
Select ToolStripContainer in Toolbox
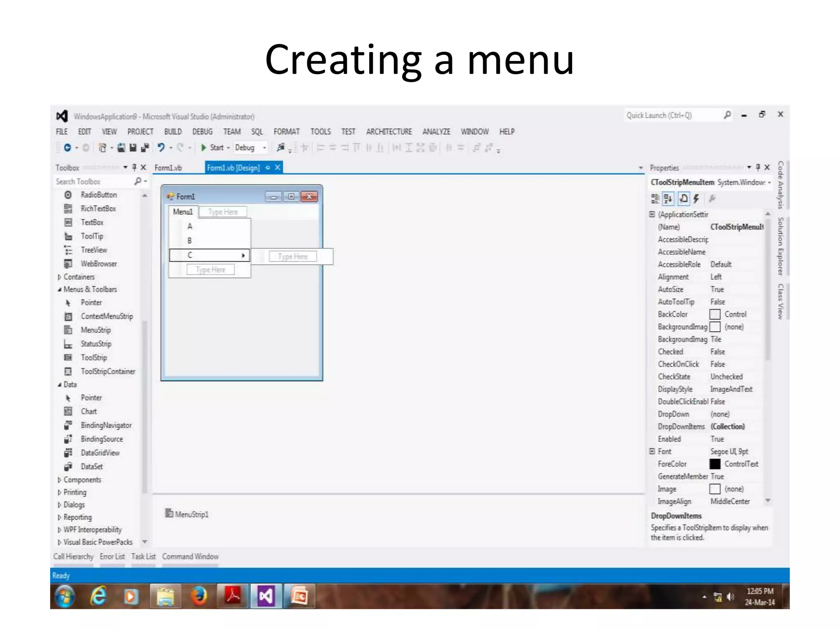pos(108,371)
